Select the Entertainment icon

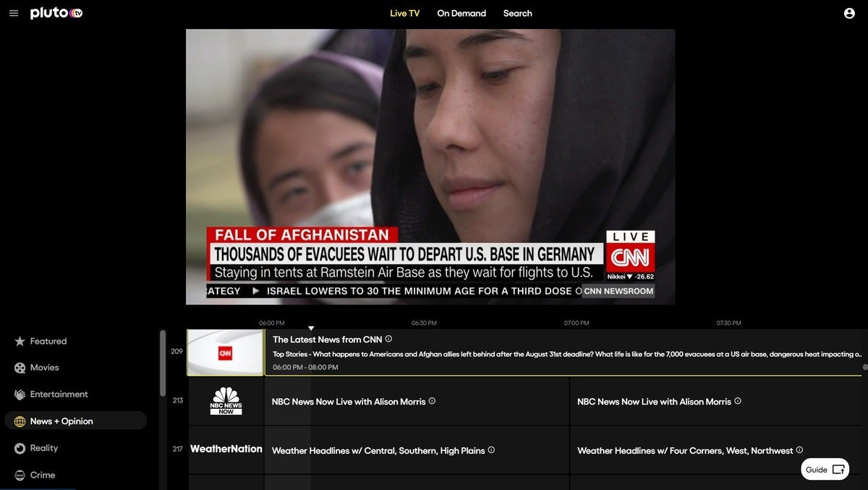point(20,394)
